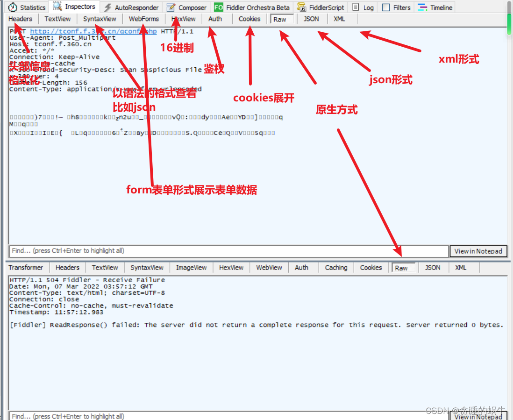Click the AutoResponder lightning icon

click(107, 7)
